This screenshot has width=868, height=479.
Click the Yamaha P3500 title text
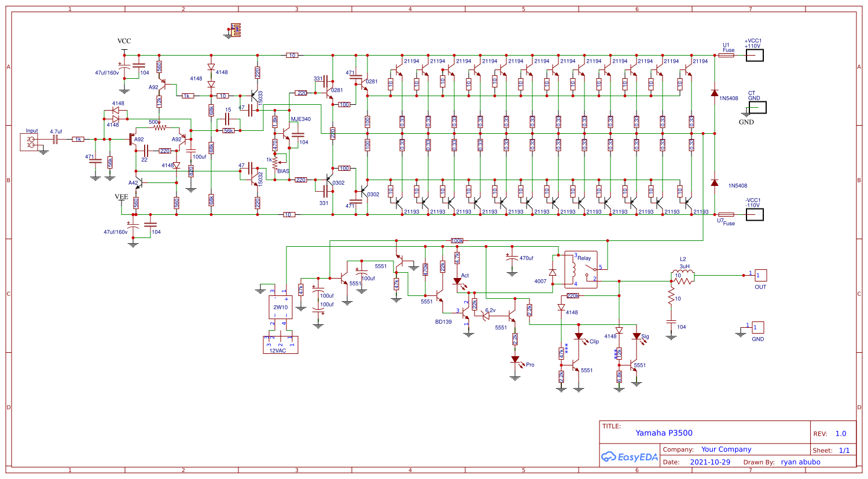coord(664,433)
